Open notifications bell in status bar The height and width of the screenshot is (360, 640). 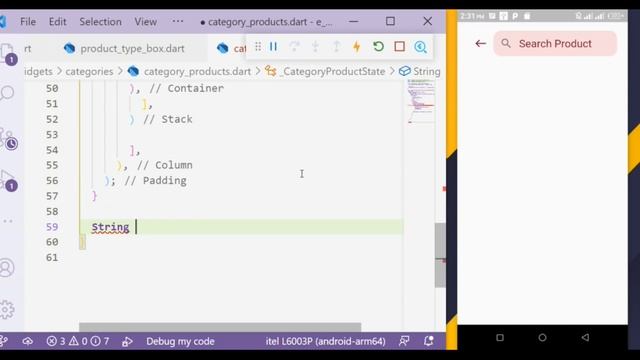(x=428, y=341)
